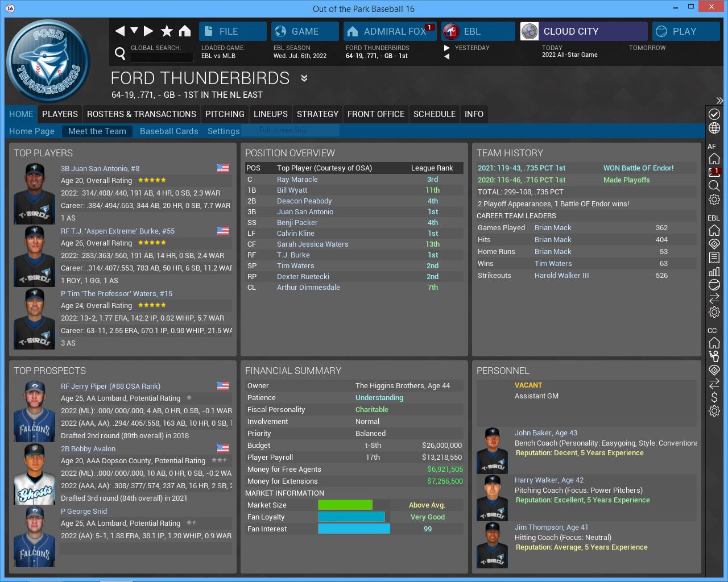
Task: Go back with the left arrow navigation button
Action: point(120,31)
